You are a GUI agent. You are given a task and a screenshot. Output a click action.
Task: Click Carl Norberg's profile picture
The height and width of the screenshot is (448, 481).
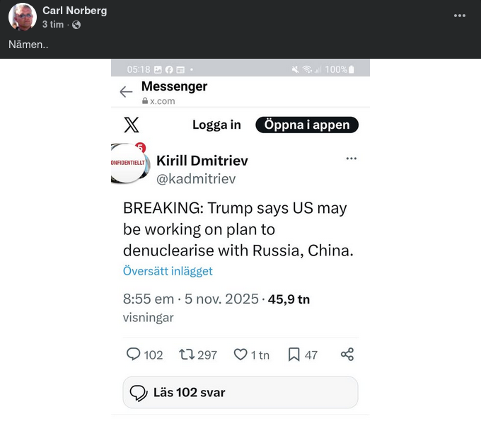23,17
